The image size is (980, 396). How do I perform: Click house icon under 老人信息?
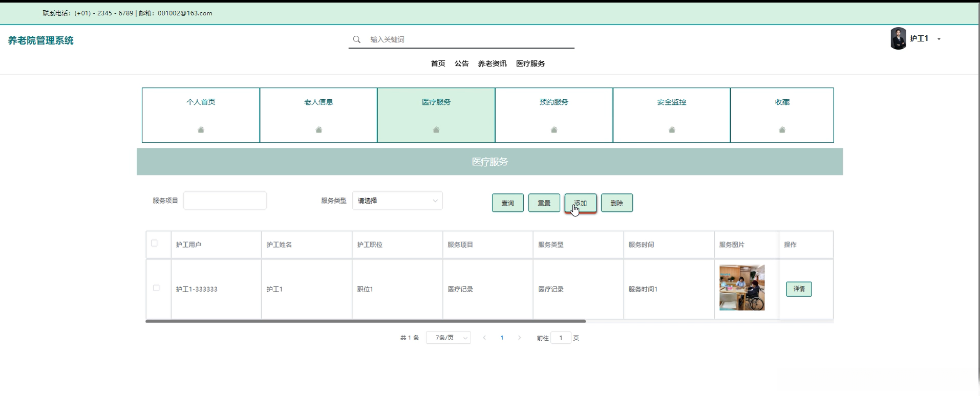pyautogui.click(x=318, y=129)
